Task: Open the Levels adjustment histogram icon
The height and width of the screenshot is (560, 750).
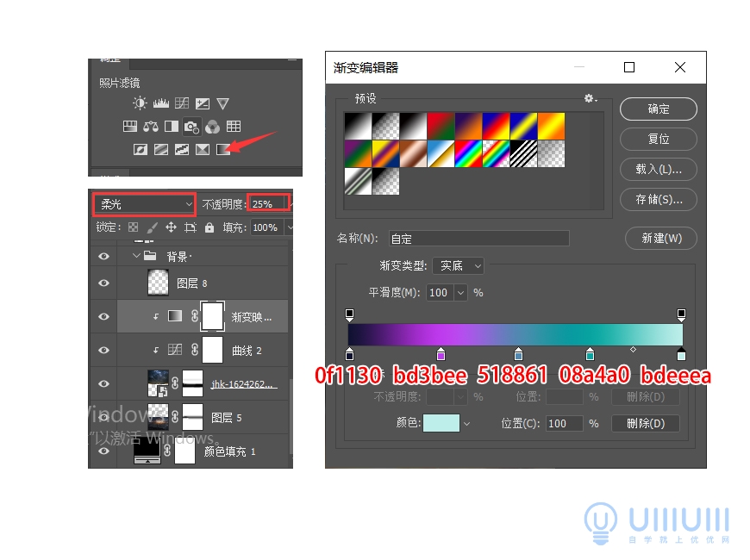Action: 160,103
